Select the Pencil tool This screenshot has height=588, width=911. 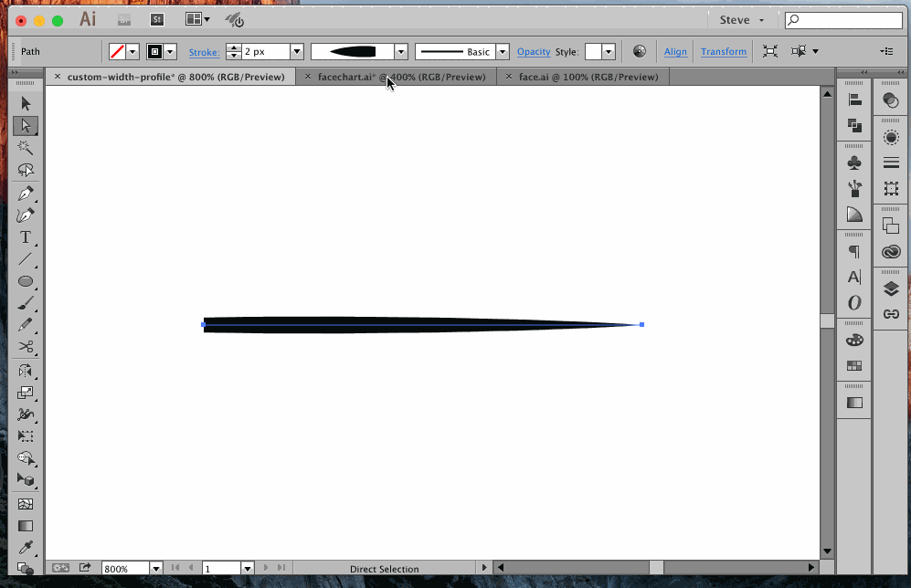click(x=26, y=325)
